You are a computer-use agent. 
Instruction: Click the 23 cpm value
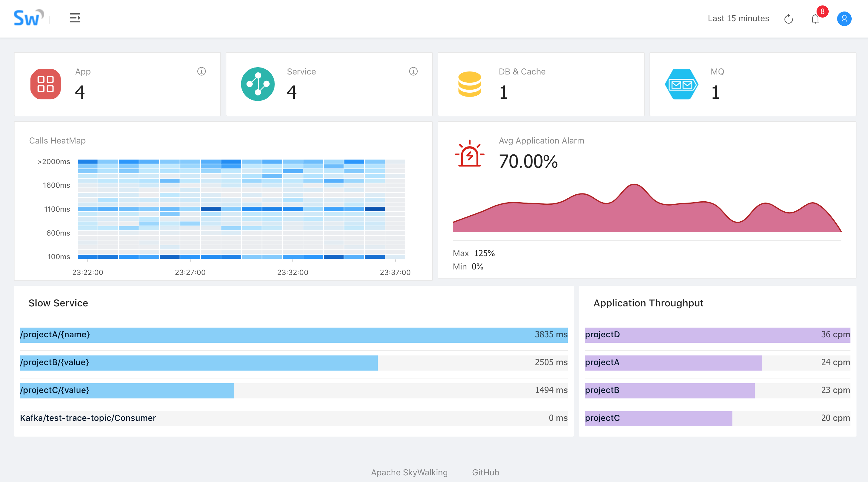tap(835, 390)
